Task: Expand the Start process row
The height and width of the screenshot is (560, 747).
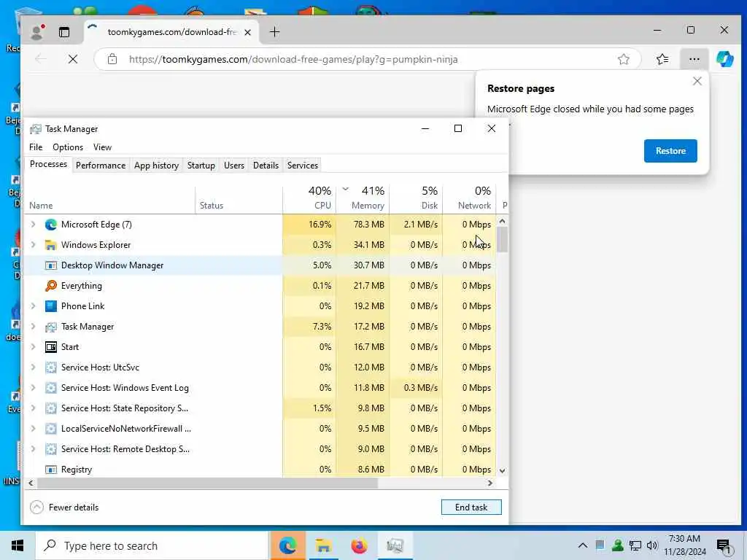Action: [33, 346]
